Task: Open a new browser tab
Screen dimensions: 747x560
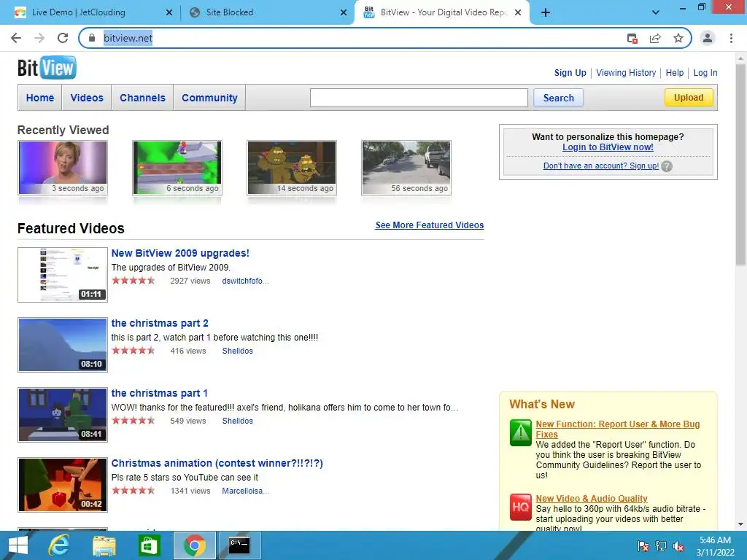Action: coord(546,12)
